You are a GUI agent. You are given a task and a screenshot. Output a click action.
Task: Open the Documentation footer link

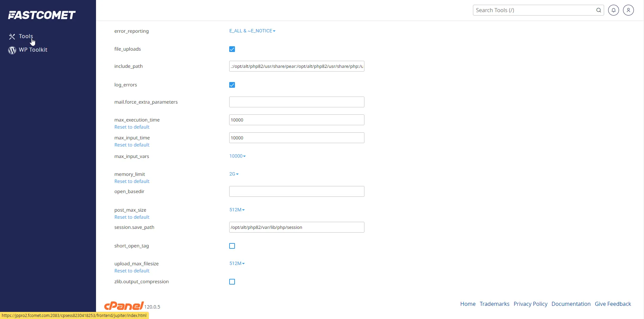click(x=571, y=304)
